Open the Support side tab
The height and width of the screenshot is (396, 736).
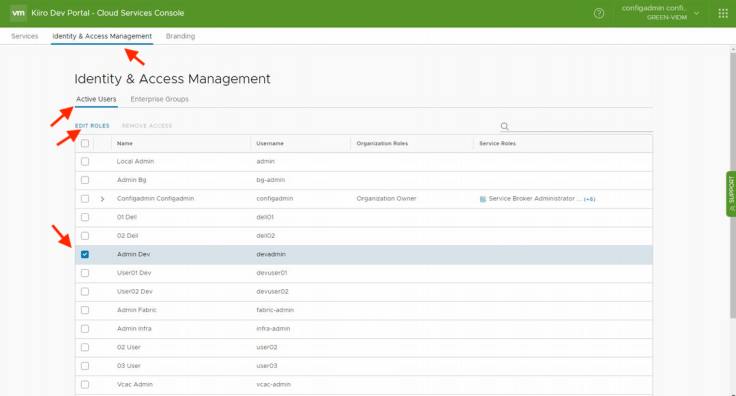731,194
